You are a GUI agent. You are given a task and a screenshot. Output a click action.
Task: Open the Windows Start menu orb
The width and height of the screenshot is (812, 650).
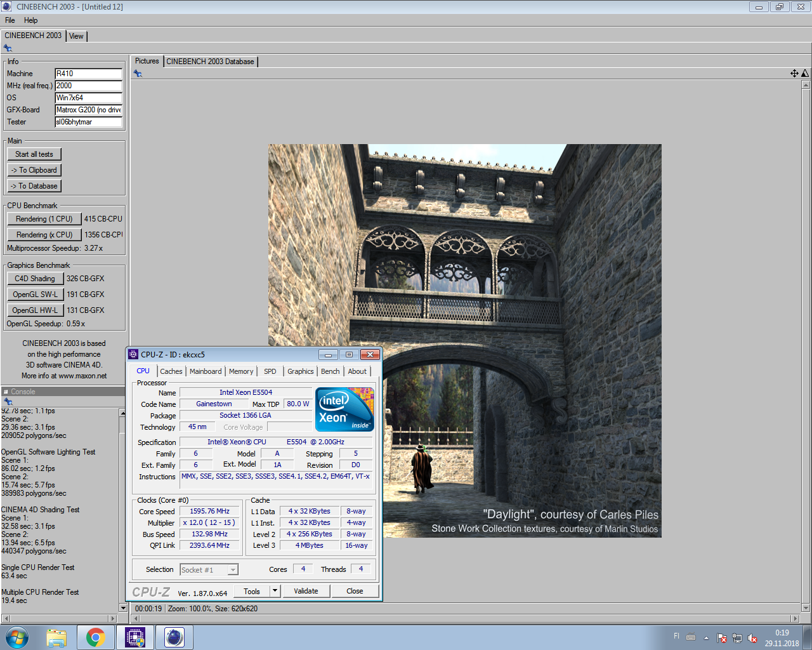click(17, 637)
